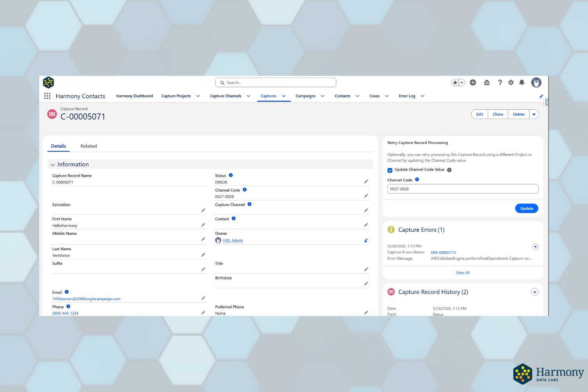
Task: Click the Clone button
Action: [x=498, y=114]
